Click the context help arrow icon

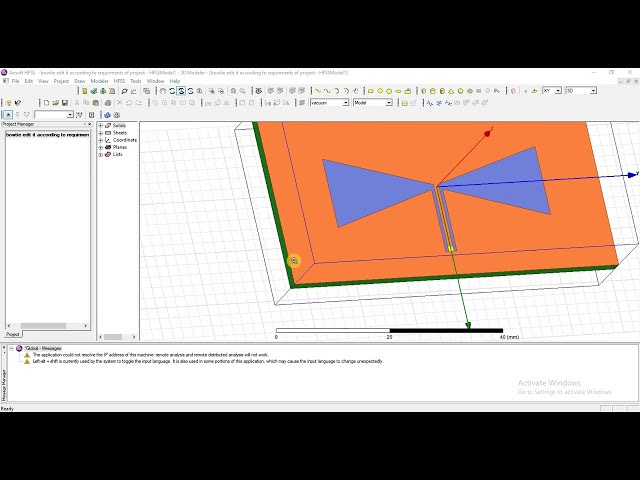coord(18,103)
